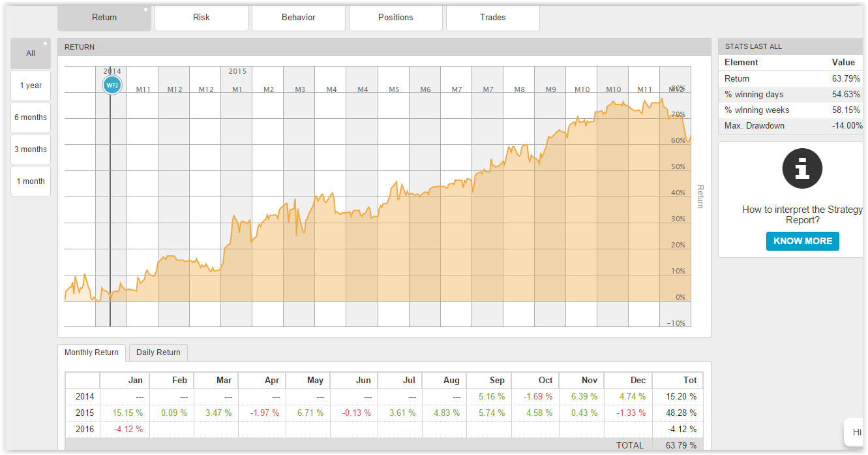Click the info icon in help panel
Viewport: 868px width, 455px height.
click(802, 168)
